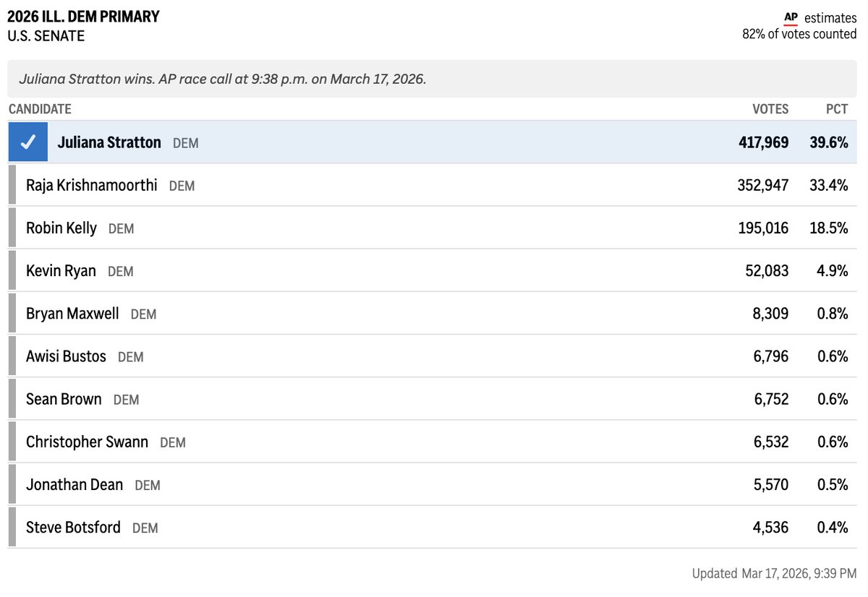The width and height of the screenshot is (868, 597).
Task: Click the 82% of votes counted text
Action: pos(799,34)
